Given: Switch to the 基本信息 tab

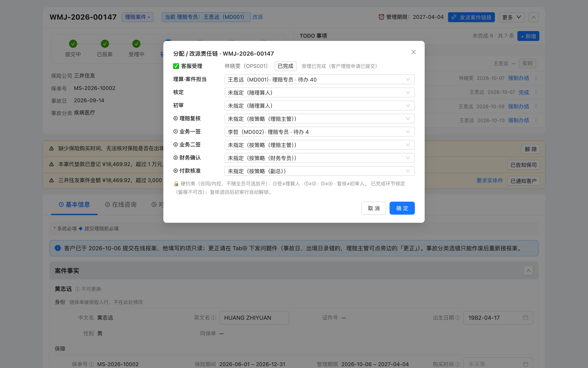Looking at the screenshot, I should [x=74, y=204].
